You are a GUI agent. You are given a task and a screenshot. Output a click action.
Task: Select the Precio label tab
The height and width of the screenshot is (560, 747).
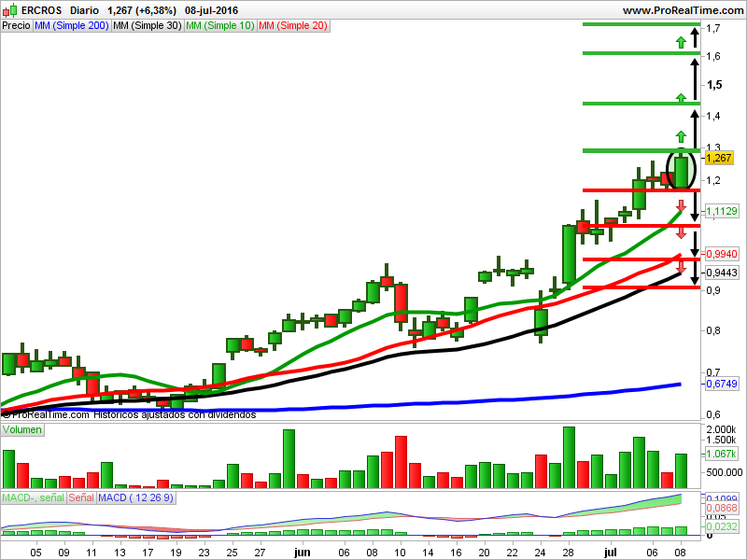pyautogui.click(x=16, y=26)
